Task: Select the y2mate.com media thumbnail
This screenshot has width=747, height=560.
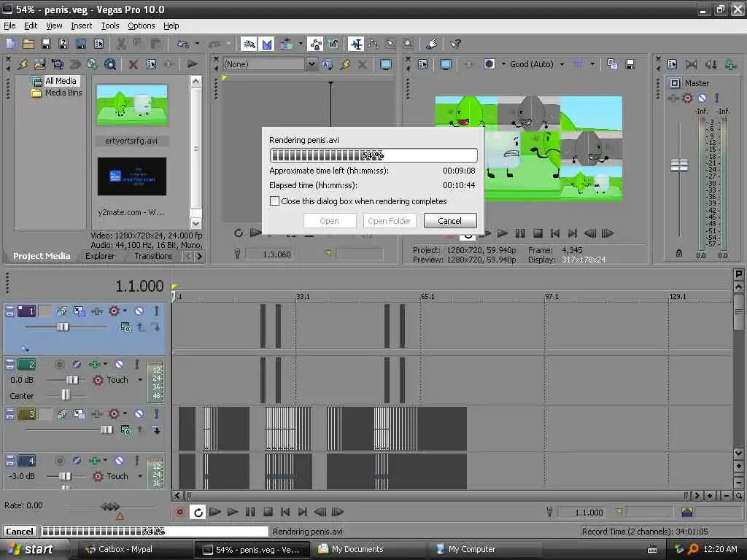Action: 132,176
